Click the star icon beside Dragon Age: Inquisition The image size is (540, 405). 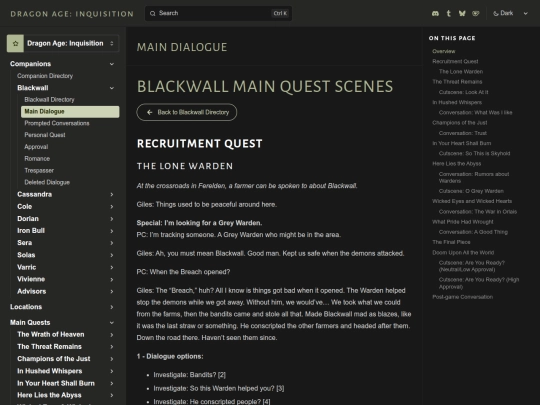tap(15, 43)
